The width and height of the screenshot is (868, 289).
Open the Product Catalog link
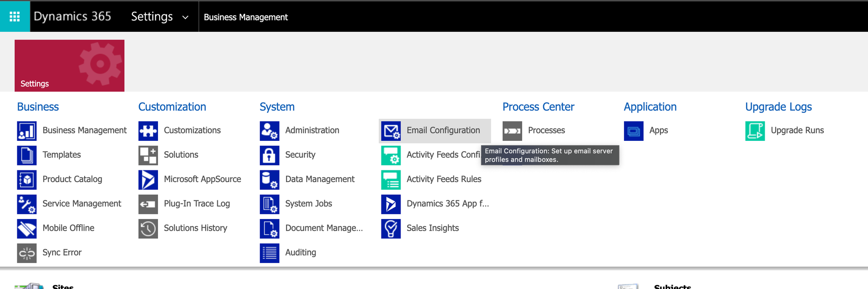click(x=72, y=179)
